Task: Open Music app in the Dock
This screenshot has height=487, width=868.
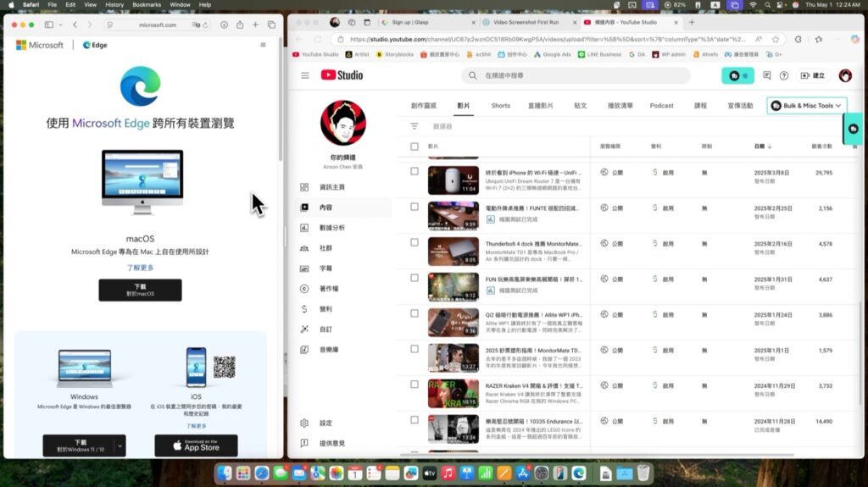Action: (x=448, y=473)
